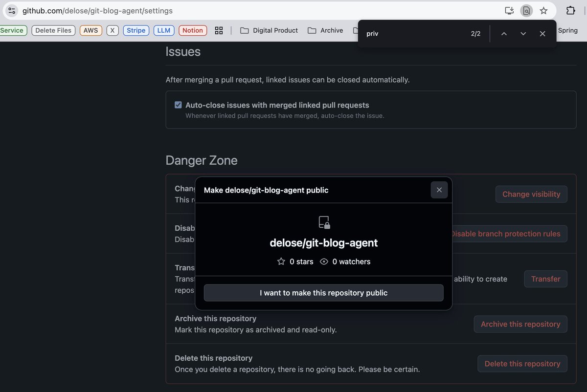The height and width of the screenshot is (392, 587).
Task: Click Delete this repository button
Action: coord(522,364)
